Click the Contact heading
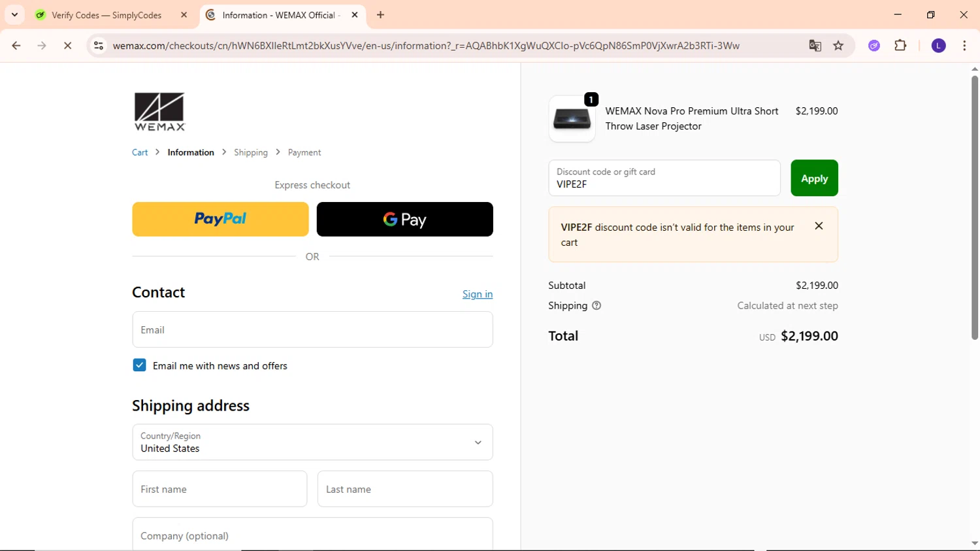 159,292
